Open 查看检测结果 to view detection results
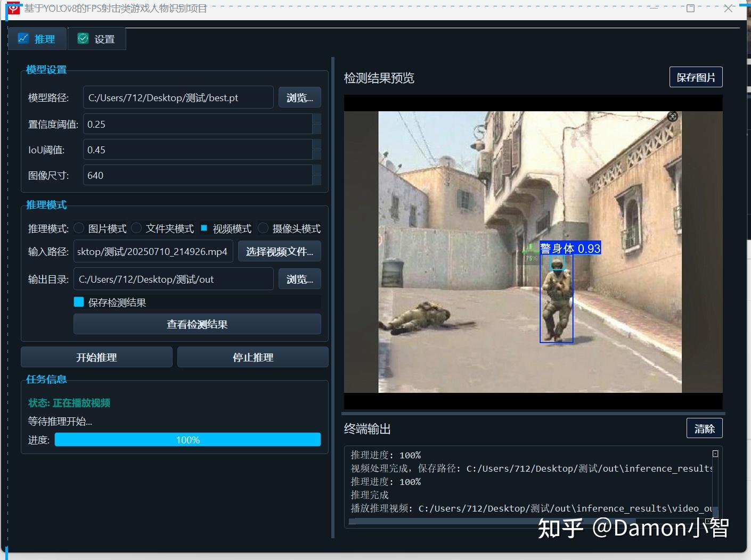Image resolution: width=751 pixels, height=560 pixels. click(197, 324)
